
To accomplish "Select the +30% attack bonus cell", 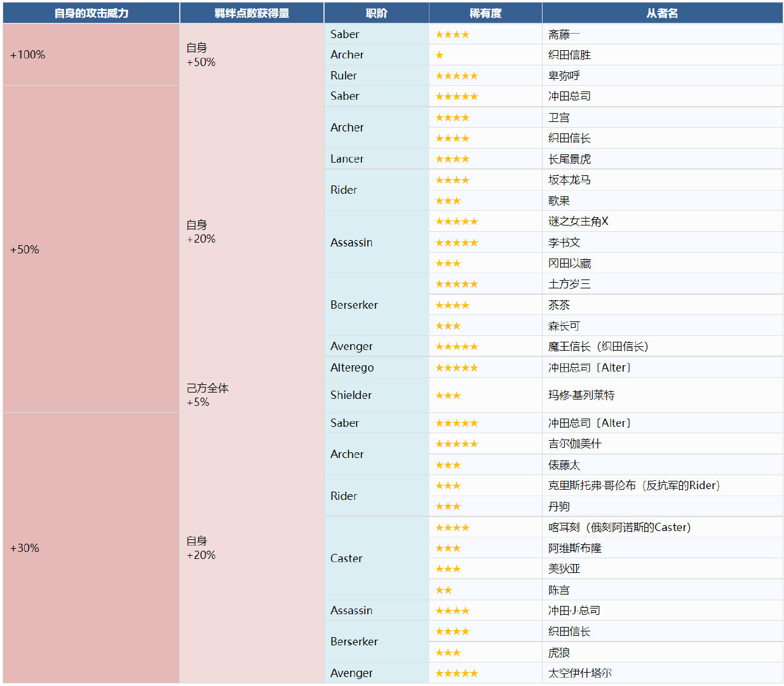I will coord(91,548).
